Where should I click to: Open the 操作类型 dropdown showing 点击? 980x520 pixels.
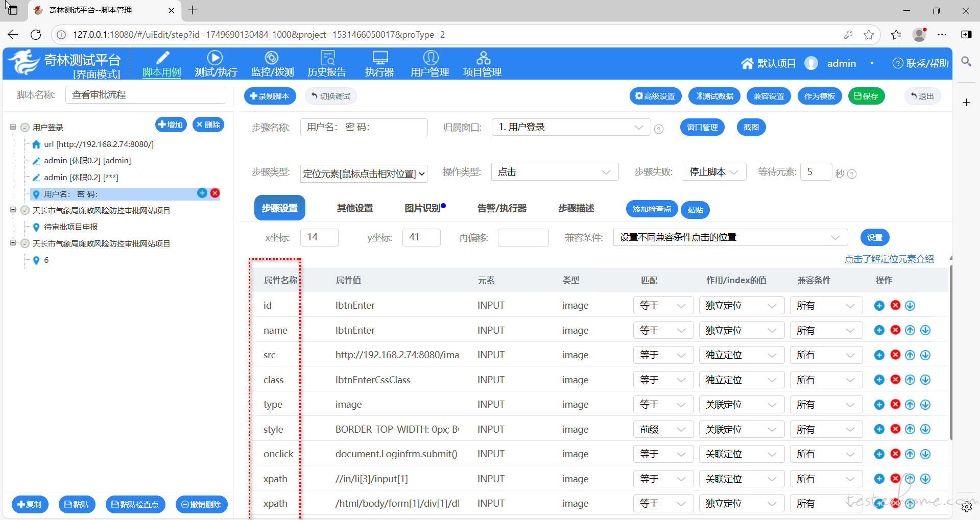[555, 172]
